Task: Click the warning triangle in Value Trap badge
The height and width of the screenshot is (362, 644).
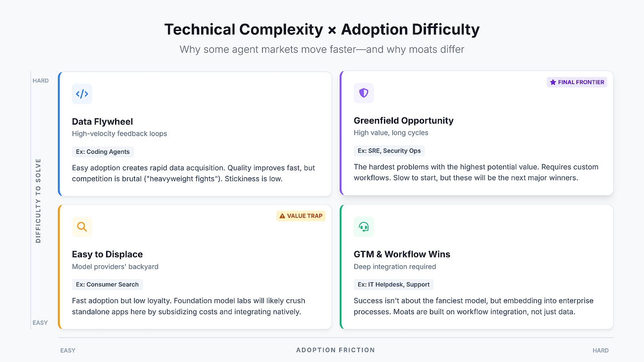Action: click(x=282, y=216)
